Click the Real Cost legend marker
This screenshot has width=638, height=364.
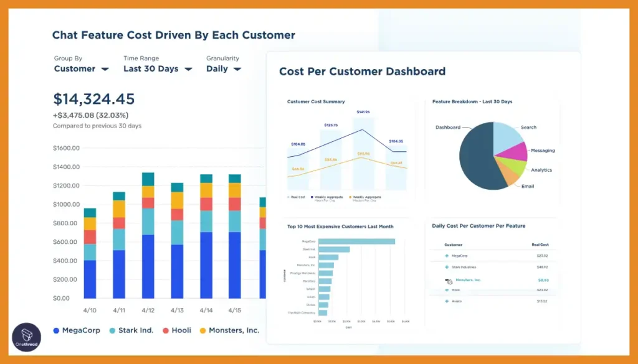click(x=288, y=197)
